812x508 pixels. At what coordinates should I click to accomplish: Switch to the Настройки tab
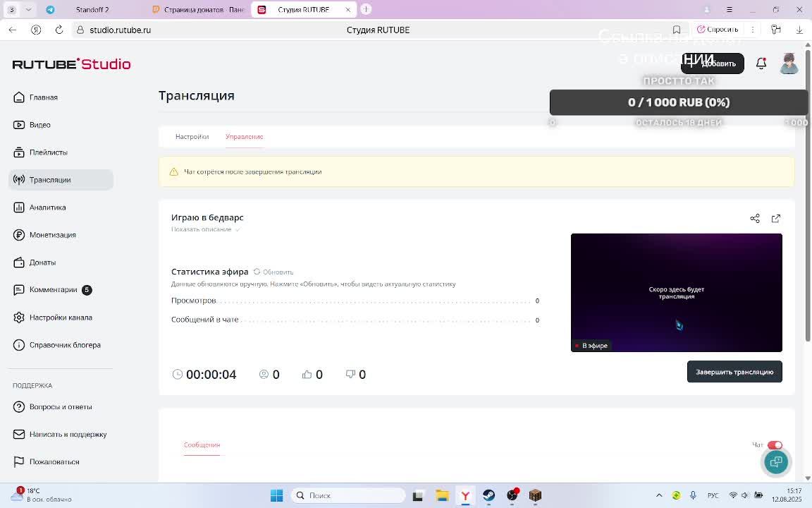[192, 137]
